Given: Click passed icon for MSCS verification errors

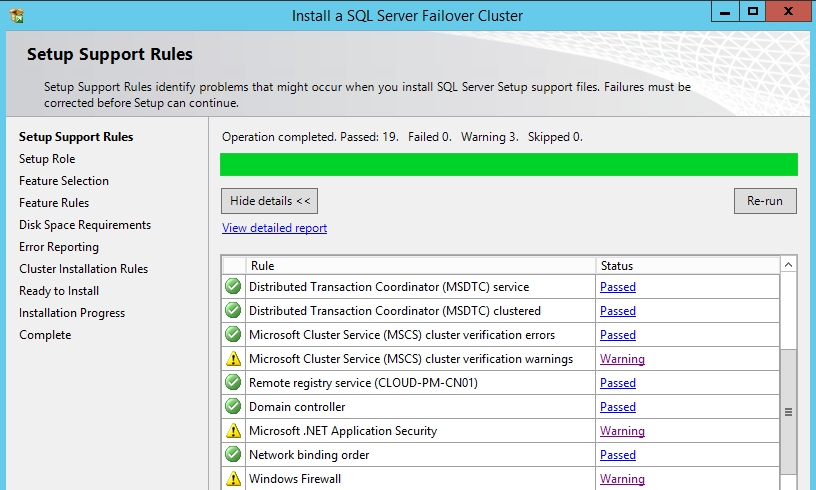Looking at the screenshot, I should tap(233, 334).
